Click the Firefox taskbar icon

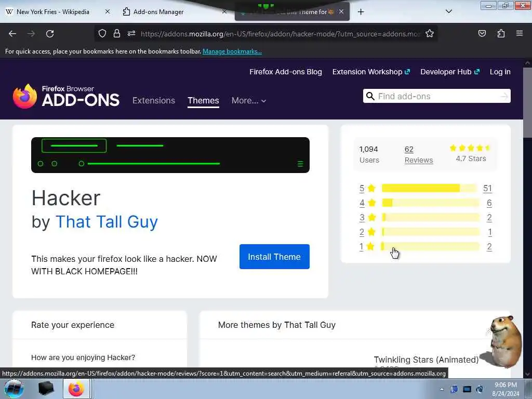coord(76,389)
